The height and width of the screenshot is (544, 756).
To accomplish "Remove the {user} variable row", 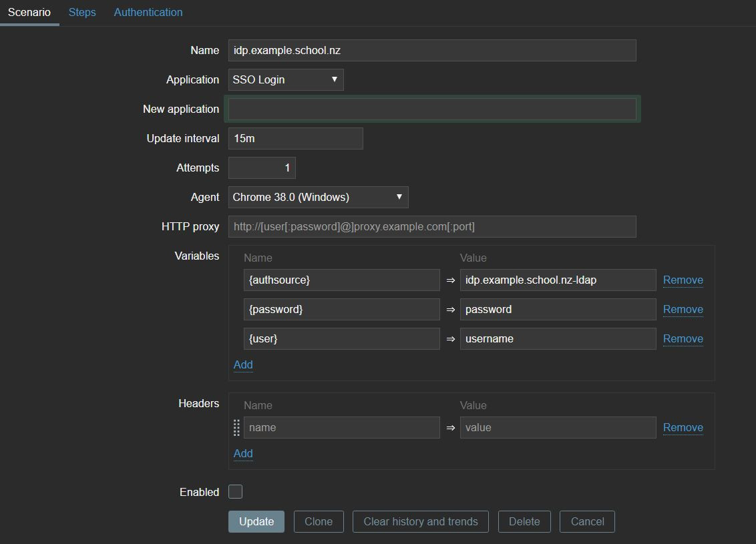I will [683, 339].
